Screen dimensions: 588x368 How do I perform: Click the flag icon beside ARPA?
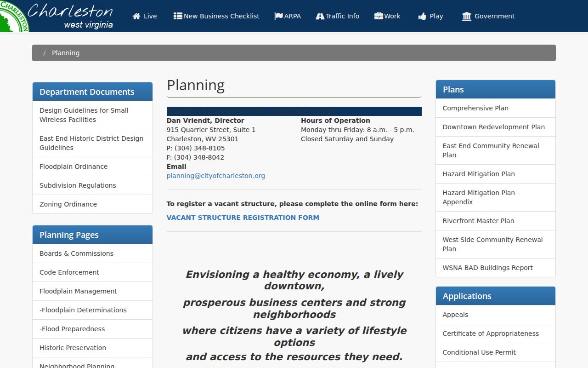[x=278, y=16]
